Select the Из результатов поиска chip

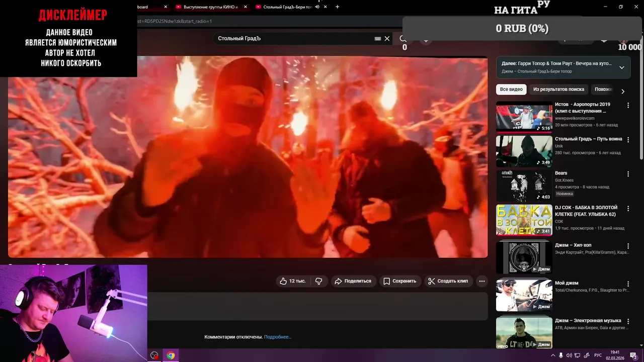click(558, 89)
